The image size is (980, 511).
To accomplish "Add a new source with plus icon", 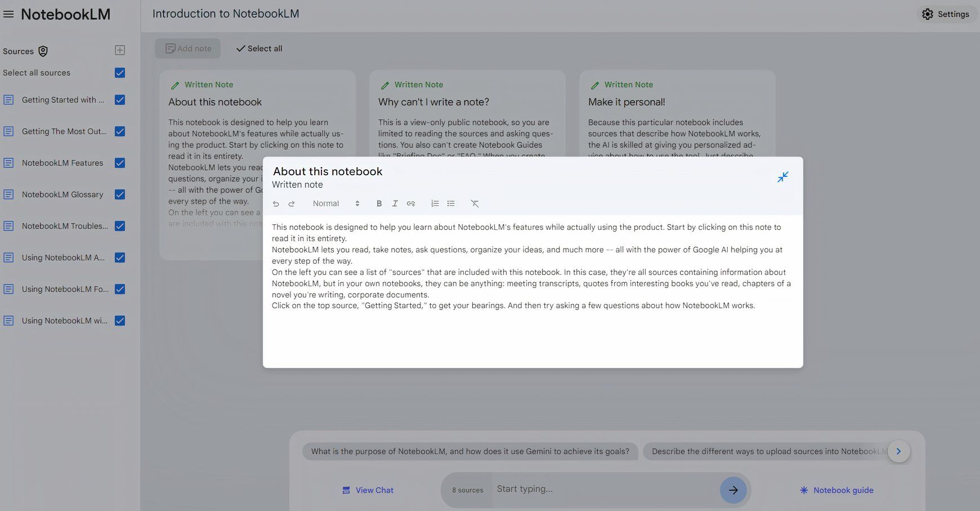I will coord(120,50).
